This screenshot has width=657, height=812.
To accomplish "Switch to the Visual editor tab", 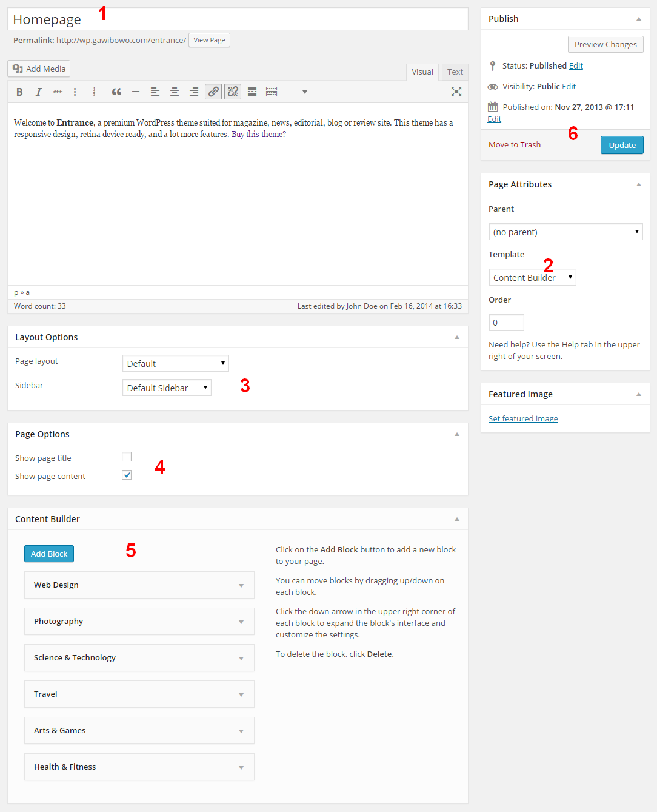I will [422, 72].
